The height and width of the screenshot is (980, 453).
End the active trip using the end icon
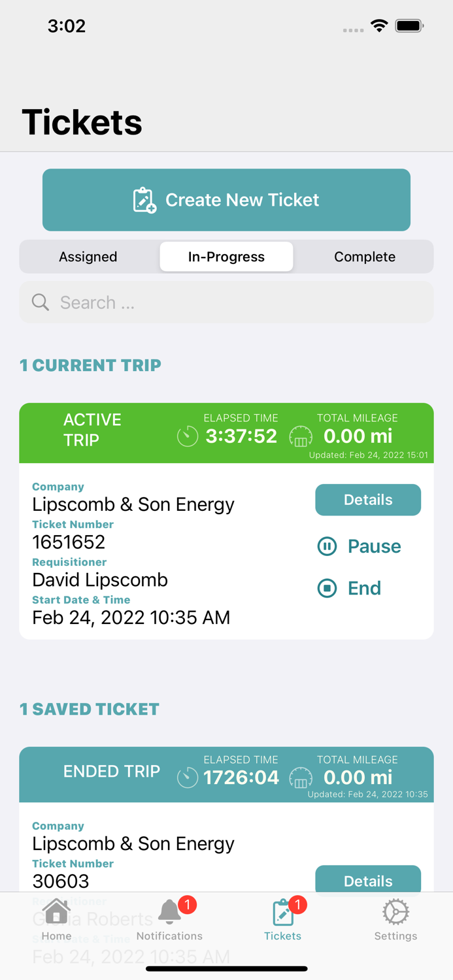click(x=327, y=588)
